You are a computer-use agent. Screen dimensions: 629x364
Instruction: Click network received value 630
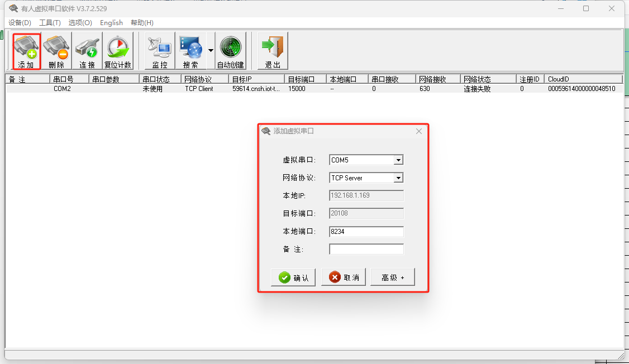425,89
